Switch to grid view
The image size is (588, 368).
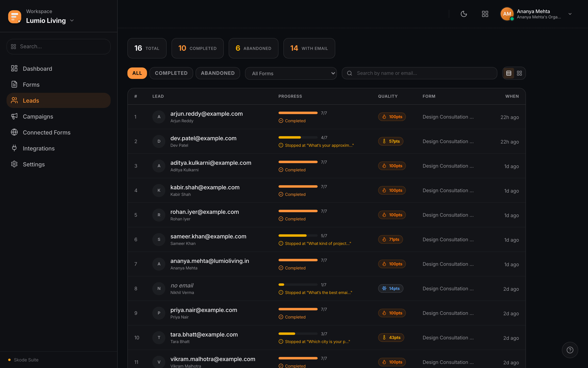519,73
